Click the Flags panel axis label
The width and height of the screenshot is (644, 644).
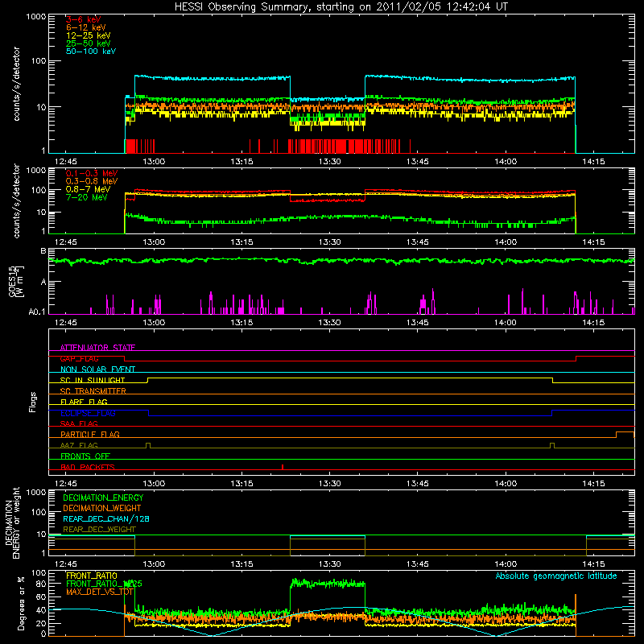point(33,402)
